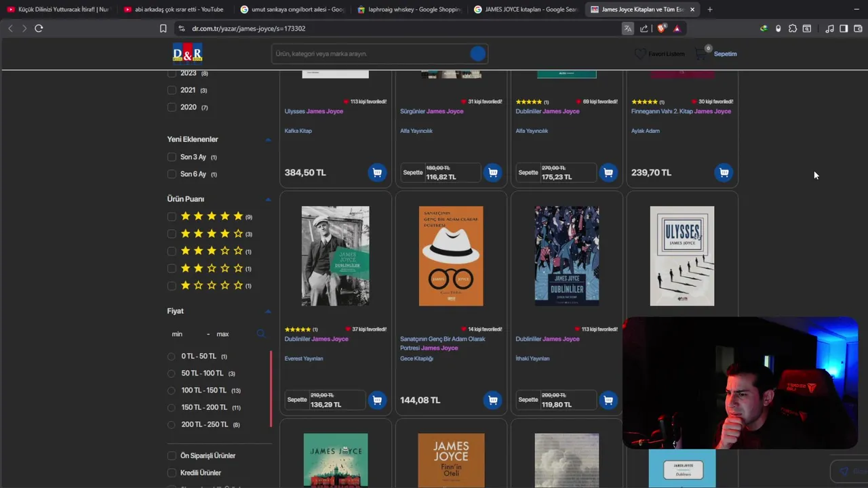Open Ulysses James Joyce product link
This screenshot has height=488, width=868.
314,111
